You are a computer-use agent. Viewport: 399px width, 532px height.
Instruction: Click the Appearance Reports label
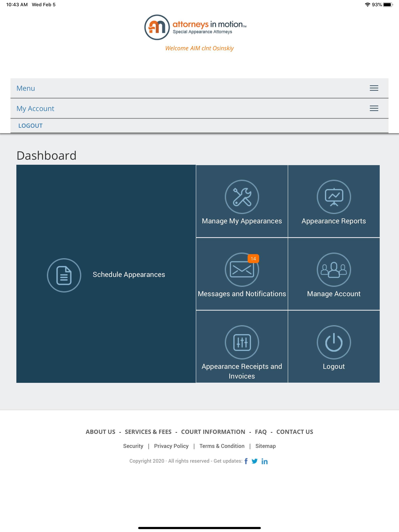(x=334, y=221)
